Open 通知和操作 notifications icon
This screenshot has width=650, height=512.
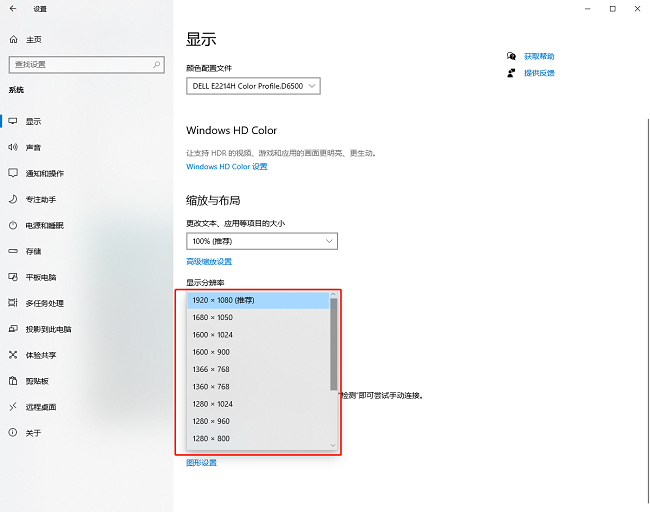(x=13, y=173)
